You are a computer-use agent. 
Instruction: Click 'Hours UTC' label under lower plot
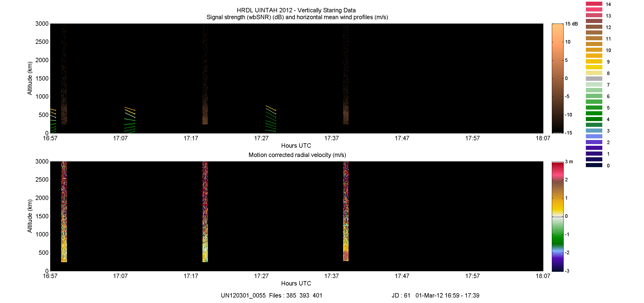(x=296, y=283)
